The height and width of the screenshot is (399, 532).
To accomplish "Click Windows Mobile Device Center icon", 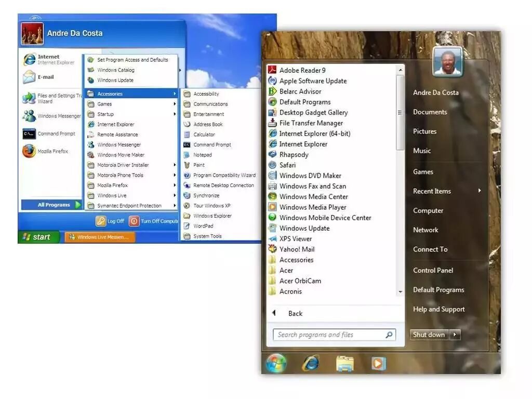I will pyautogui.click(x=272, y=217).
